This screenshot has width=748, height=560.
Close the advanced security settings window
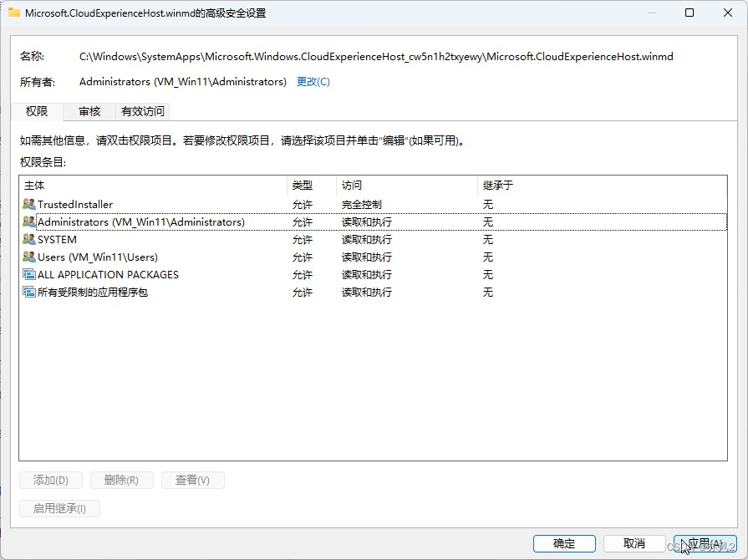pos(728,13)
